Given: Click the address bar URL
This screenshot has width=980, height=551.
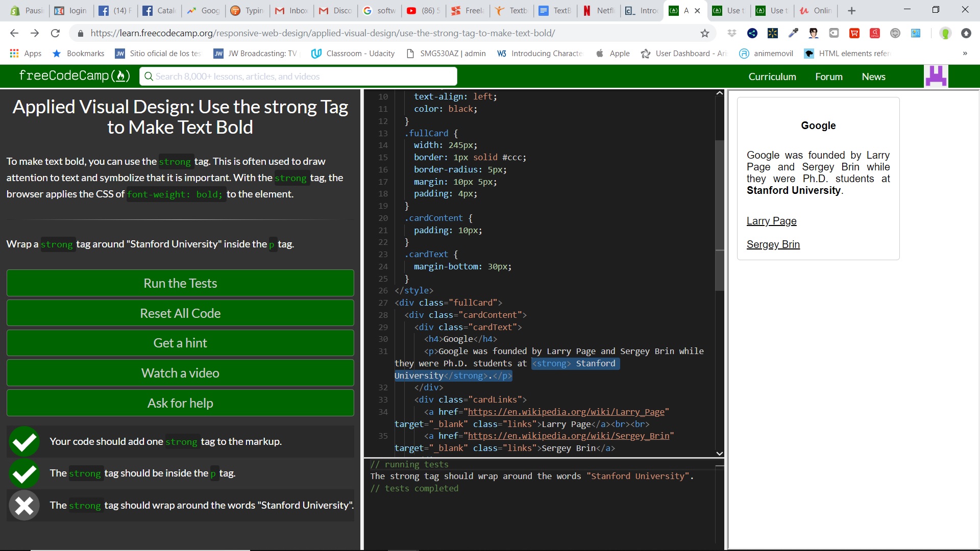Looking at the screenshot, I should (323, 33).
